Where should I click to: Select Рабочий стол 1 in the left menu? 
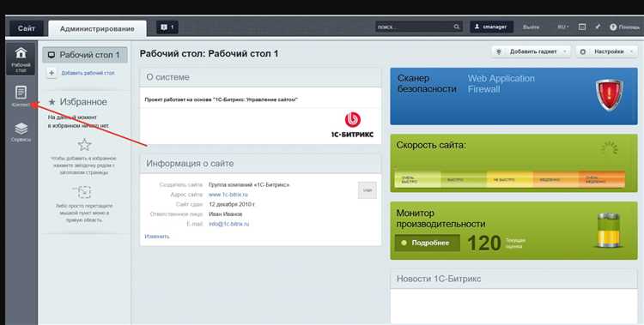[x=85, y=55]
